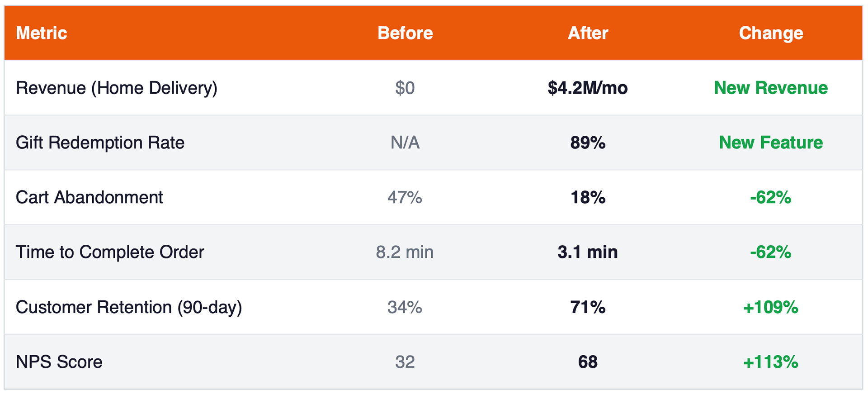Click the green New Feature text
The height and width of the screenshot is (395, 868).
[771, 143]
